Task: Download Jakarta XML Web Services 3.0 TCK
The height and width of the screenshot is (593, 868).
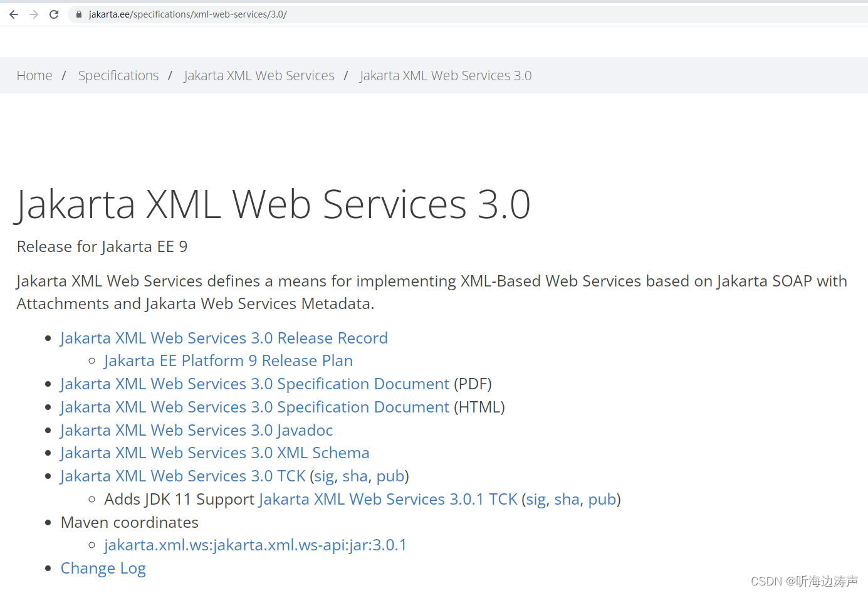Action: click(183, 476)
